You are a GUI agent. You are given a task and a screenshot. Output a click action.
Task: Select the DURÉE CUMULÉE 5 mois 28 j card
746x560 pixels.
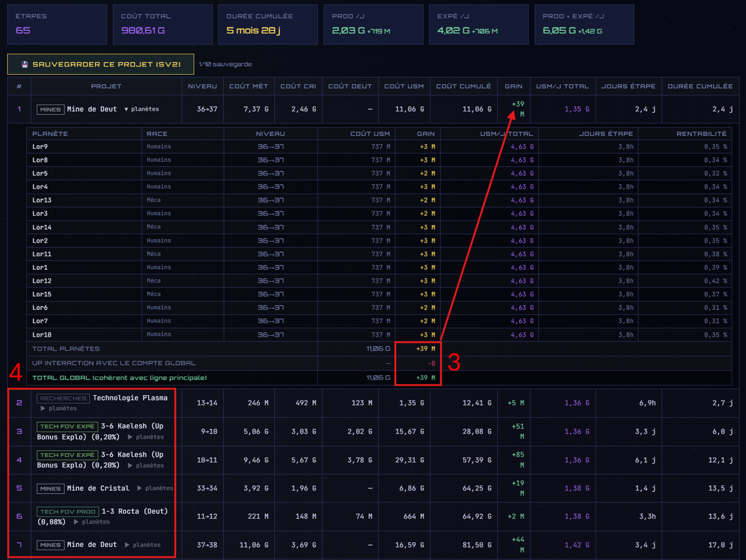tap(268, 24)
